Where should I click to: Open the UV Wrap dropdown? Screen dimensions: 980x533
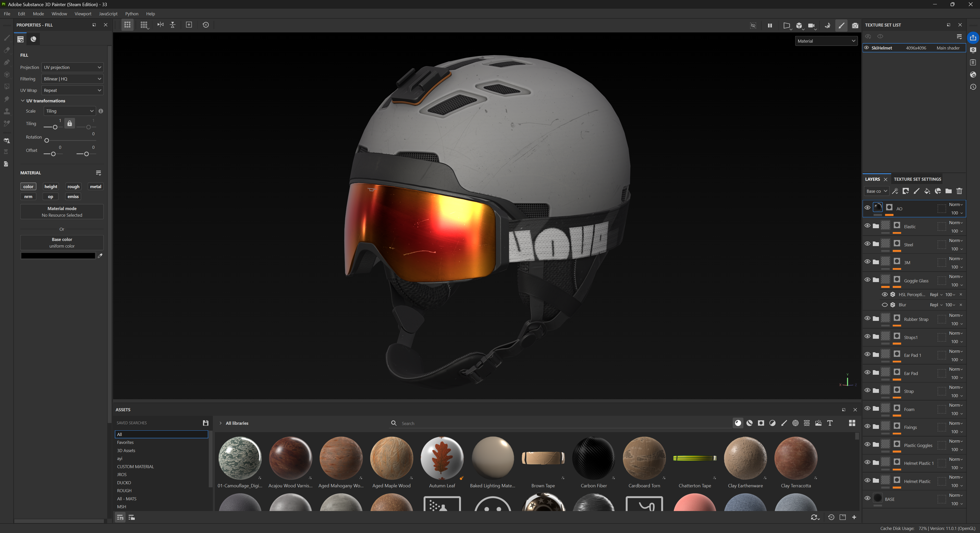point(72,90)
